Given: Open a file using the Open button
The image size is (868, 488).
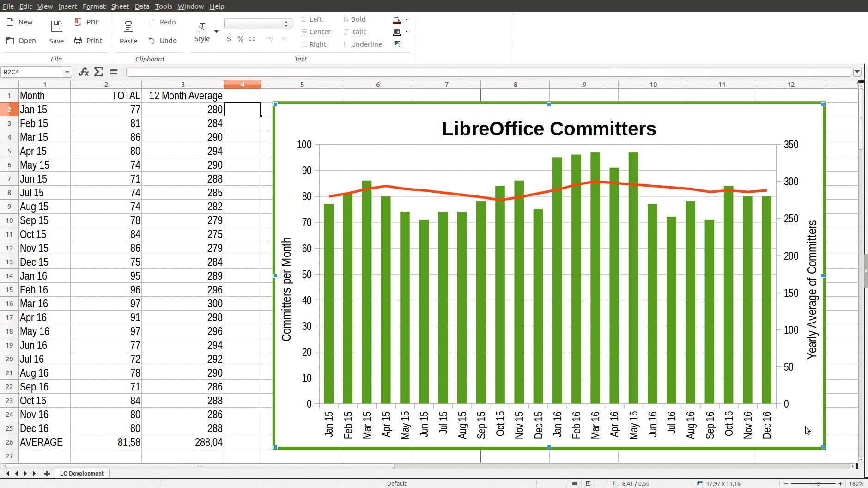Looking at the screenshot, I should pyautogui.click(x=21, y=41).
